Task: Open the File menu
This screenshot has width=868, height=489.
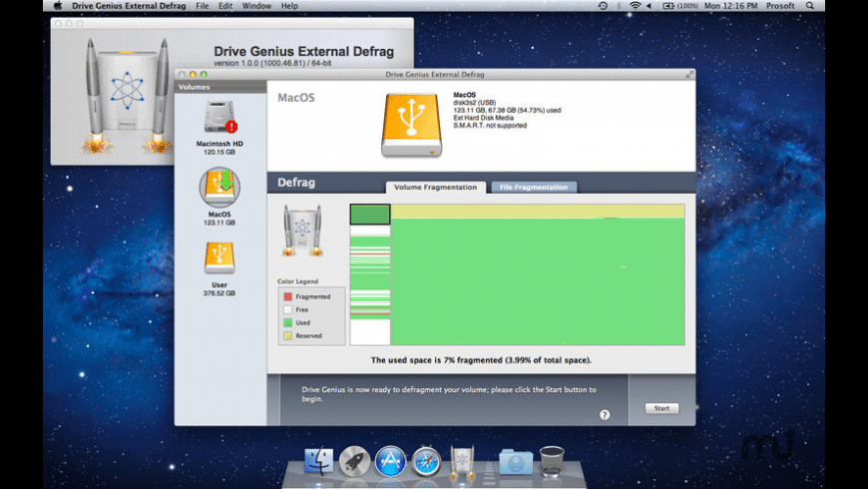Action: pos(203,6)
